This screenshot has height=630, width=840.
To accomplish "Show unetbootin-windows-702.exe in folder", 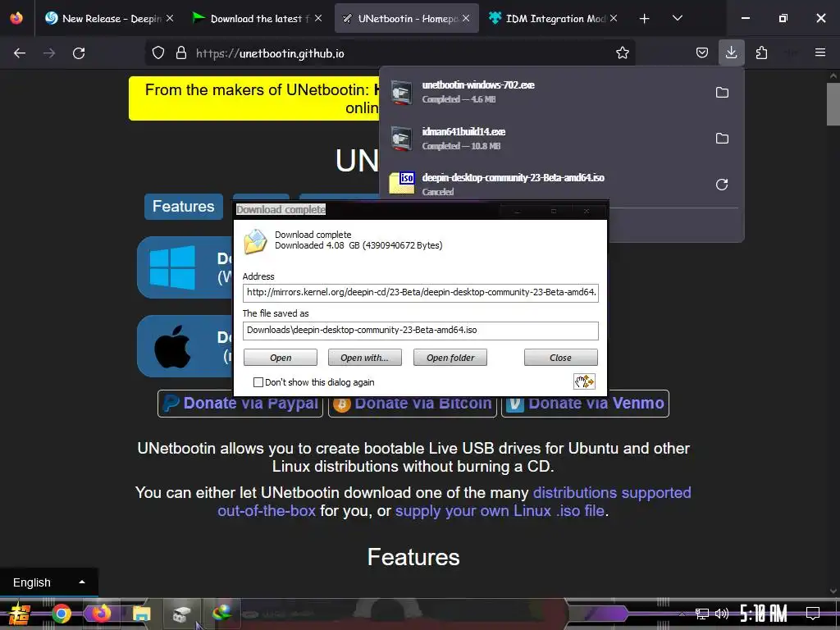I will [722, 92].
